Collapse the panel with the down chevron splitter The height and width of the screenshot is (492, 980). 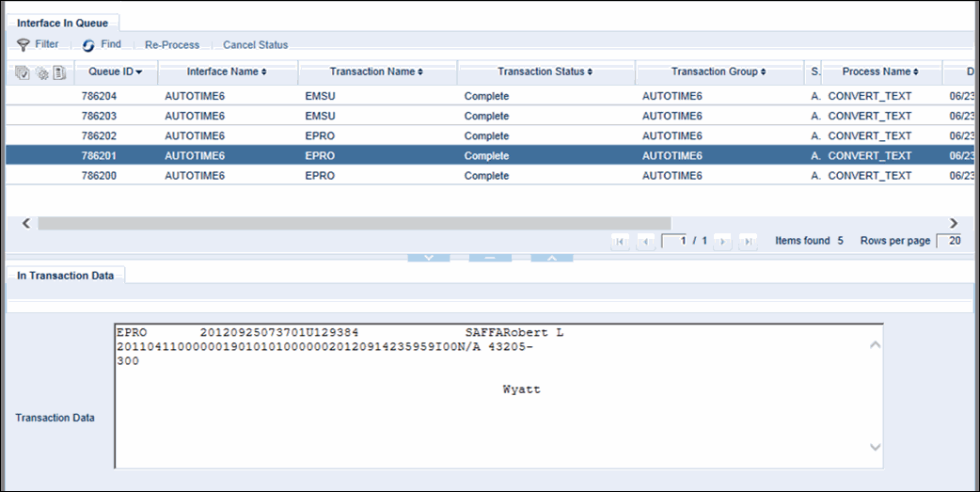click(x=429, y=257)
